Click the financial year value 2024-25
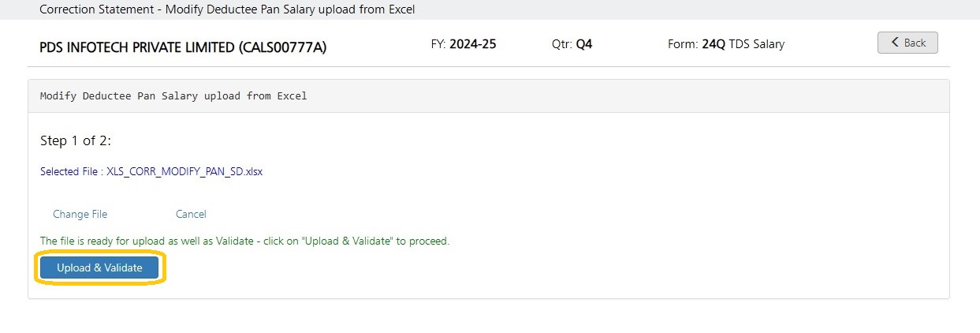This screenshot has height=333, width=980. (472, 44)
